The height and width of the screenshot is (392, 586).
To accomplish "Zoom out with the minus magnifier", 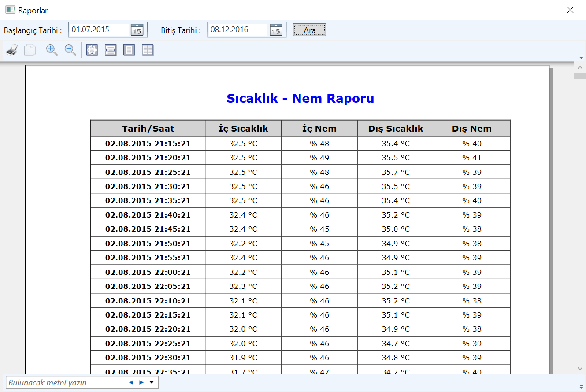I will point(70,50).
